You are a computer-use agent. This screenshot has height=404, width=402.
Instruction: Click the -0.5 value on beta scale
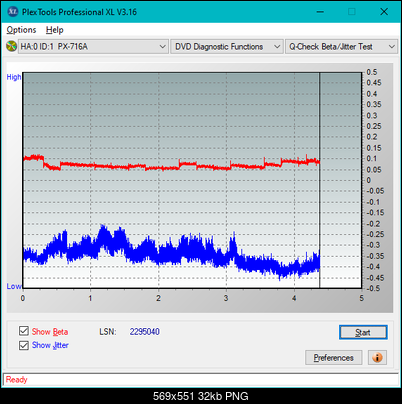point(373,288)
